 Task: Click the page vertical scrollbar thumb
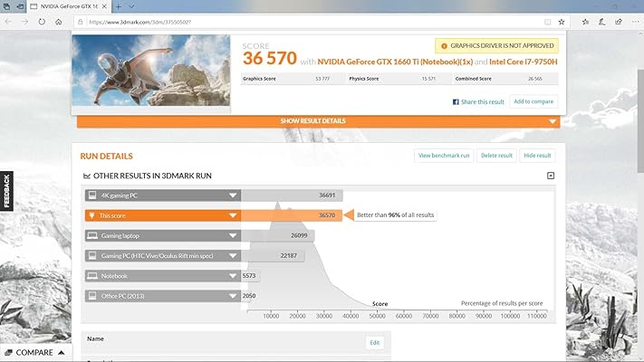[640, 121]
